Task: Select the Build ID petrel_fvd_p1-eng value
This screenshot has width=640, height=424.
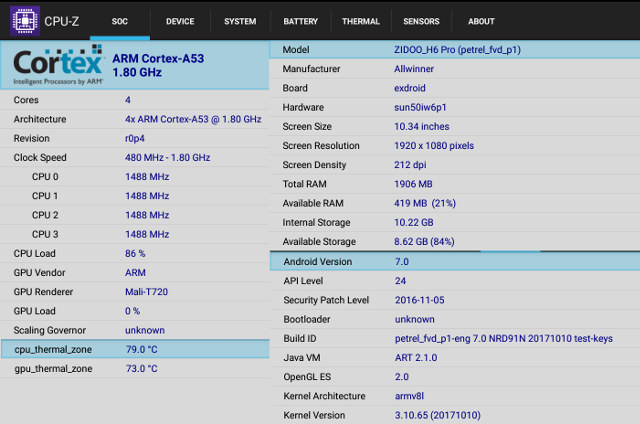Action: tap(504, 338)
